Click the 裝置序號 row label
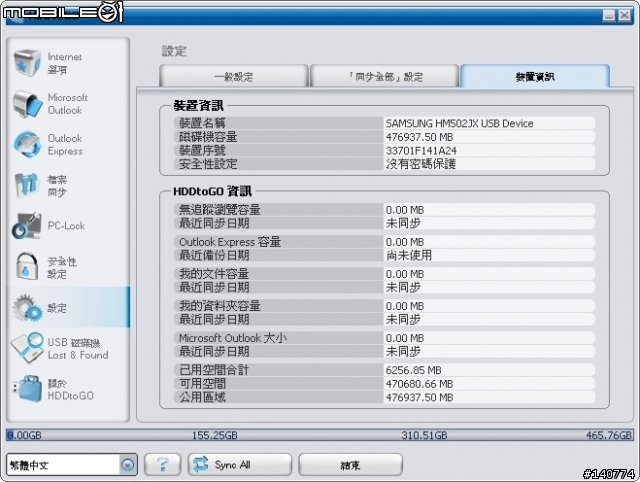The width and height of the screenshot is (640, 482). pos(202,151)
